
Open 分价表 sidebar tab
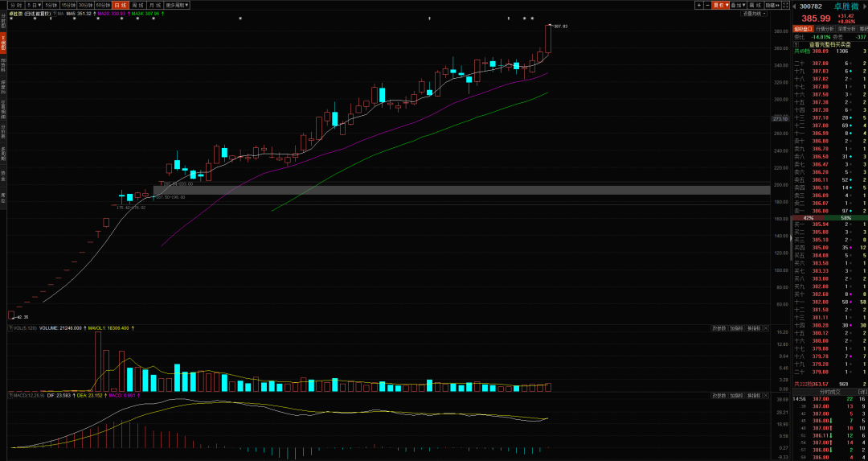point(3,131)
